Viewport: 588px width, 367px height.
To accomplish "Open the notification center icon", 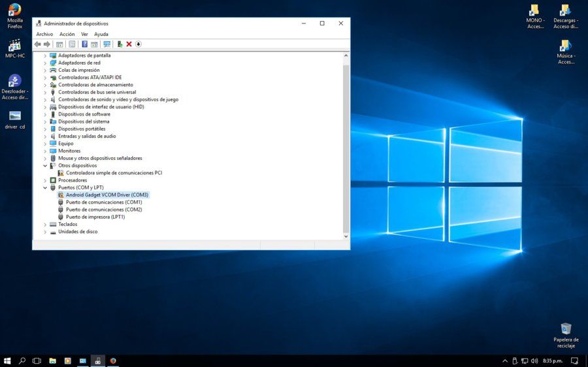I will click(x=574, y=360).
